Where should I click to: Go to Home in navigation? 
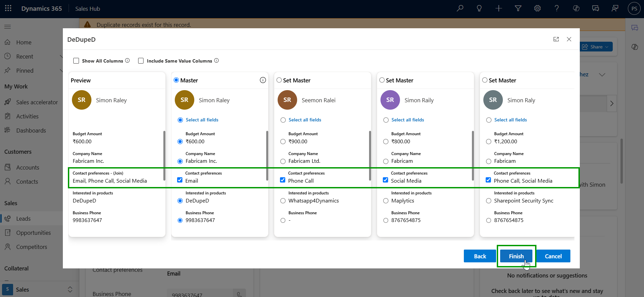(24, 42)
